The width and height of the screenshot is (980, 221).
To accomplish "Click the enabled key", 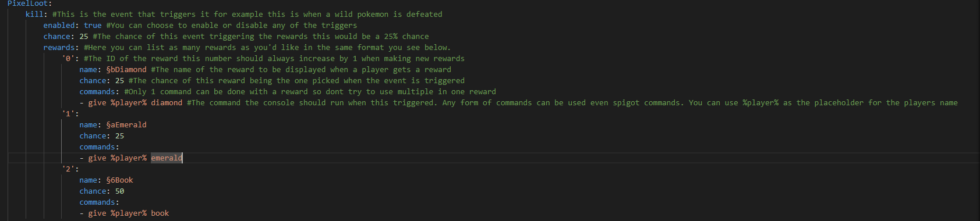I will 59,25.
